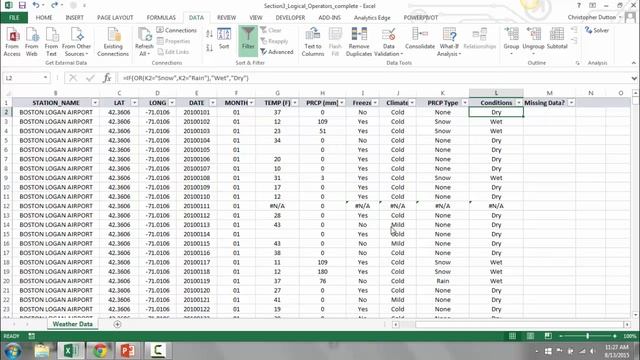Click the Consolidate tool
This screenshot has width=640, height=360.
pyautogui.click(x=420, y=39)
